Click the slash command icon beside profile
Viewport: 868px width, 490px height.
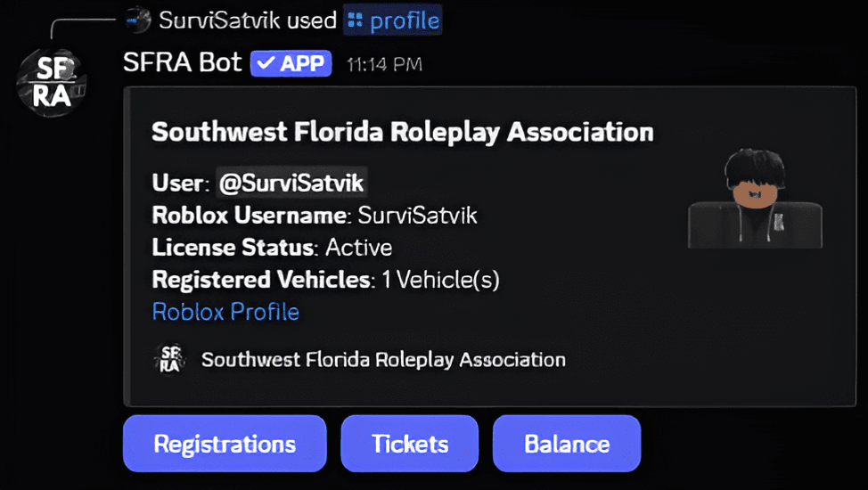point(355,20)
